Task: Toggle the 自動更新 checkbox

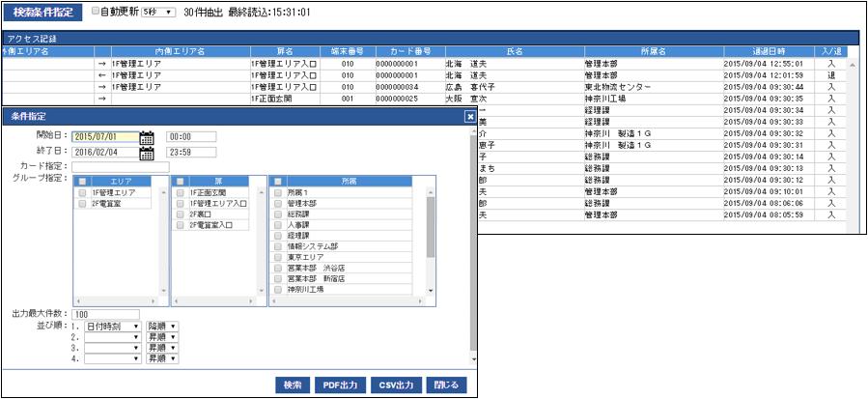Action: pyautogui.click(x=95, y=12)
